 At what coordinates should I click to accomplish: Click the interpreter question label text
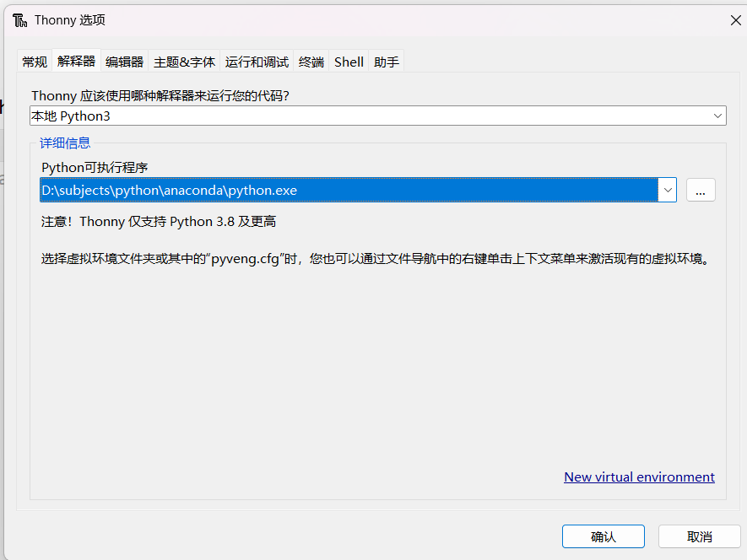(x=160, y=95)
